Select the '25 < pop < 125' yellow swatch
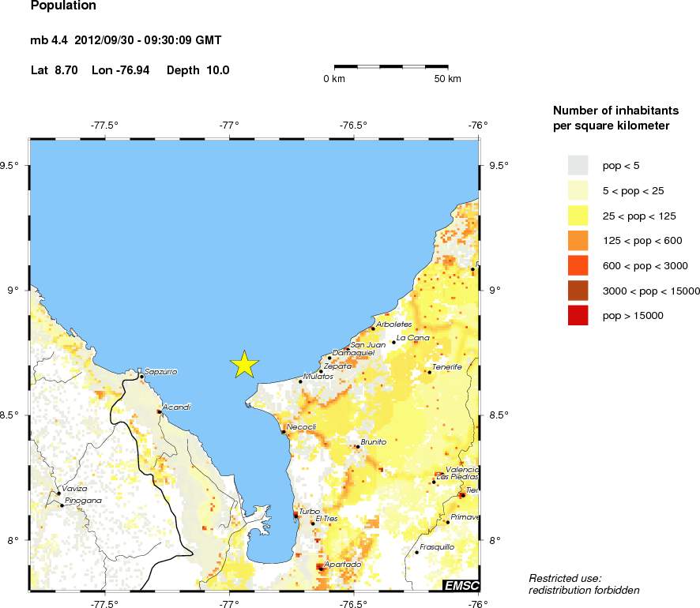 point(577,216)
